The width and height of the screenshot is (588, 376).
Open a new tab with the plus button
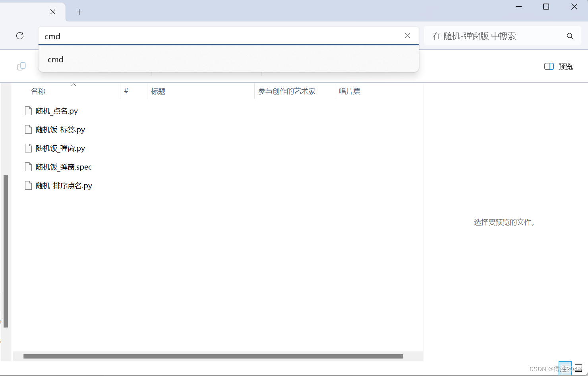(x=79, y=12)
